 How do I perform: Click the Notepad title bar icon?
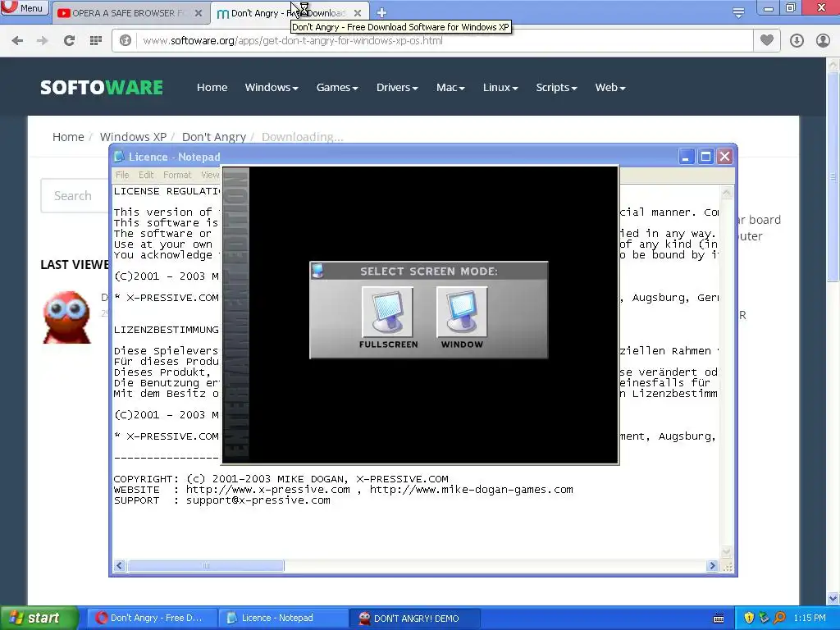pos(119,157)
